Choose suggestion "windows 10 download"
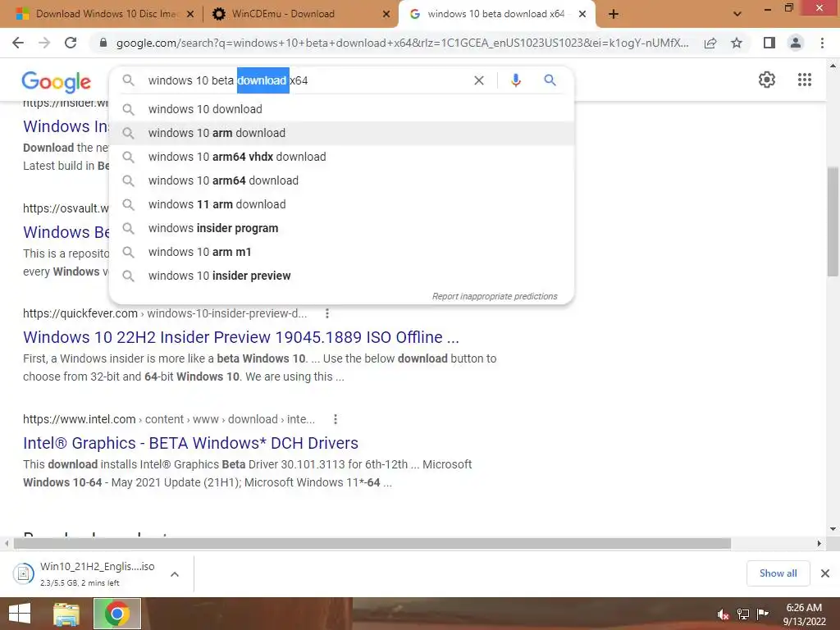The width and height of the screenshot is (840, 630). click(x=341, y=109)
